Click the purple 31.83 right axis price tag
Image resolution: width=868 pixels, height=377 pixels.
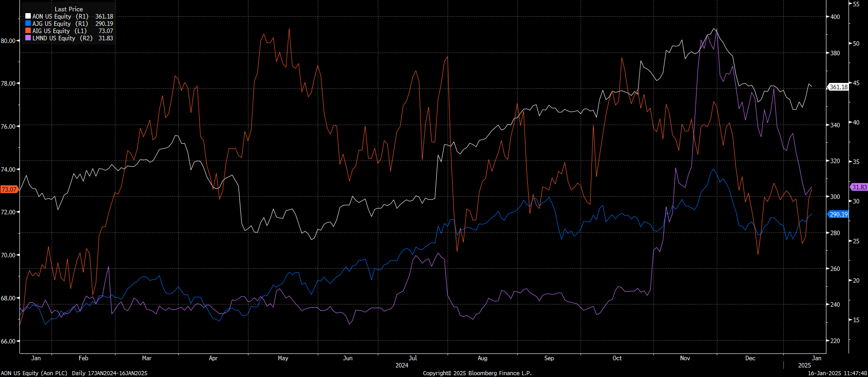tap(859, 187)
